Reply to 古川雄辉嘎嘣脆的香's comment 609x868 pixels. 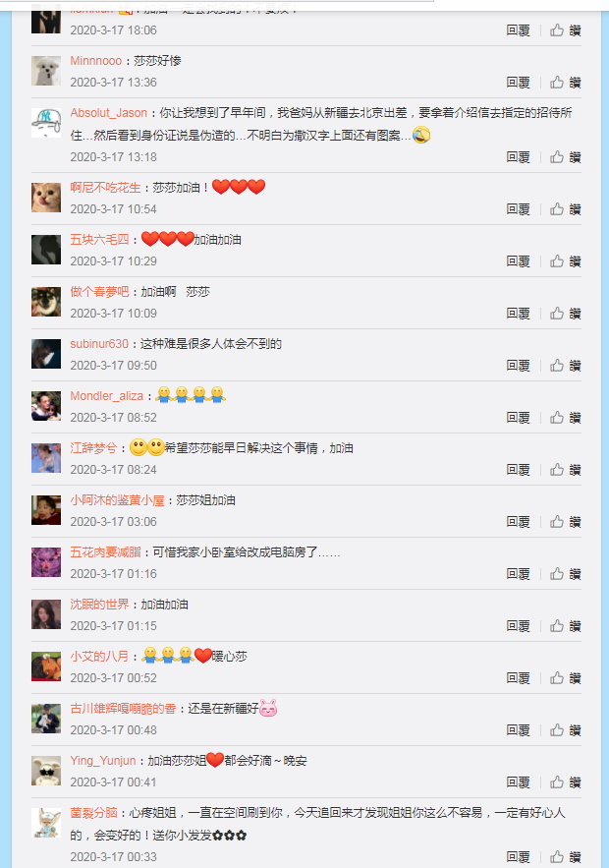click(x=519, y=730)
